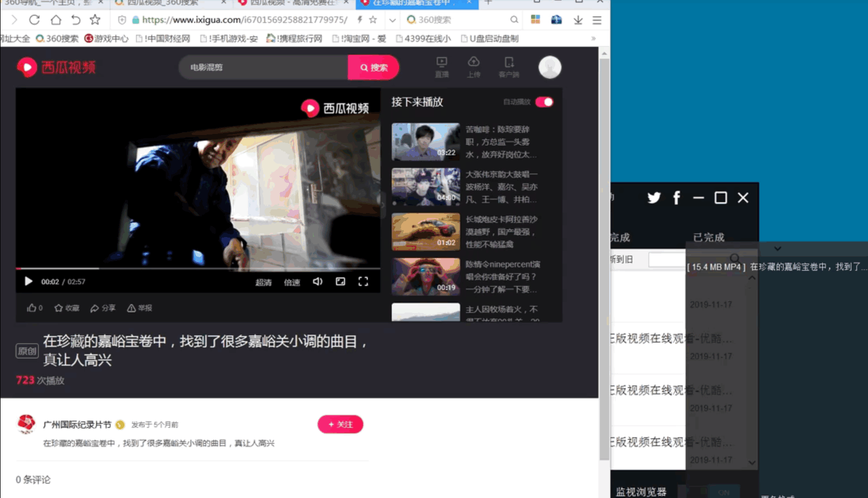Open video quality menu labeled 超清

[x=263, y=282]
